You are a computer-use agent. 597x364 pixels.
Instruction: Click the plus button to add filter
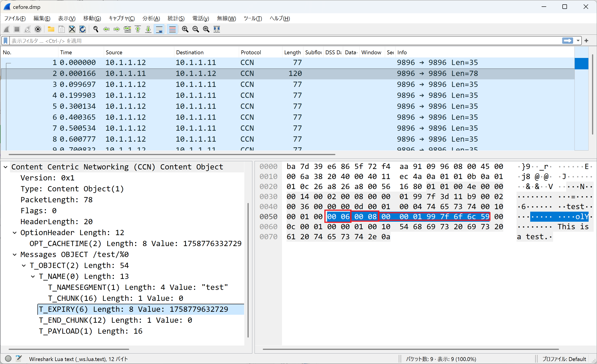click(586, 41)
